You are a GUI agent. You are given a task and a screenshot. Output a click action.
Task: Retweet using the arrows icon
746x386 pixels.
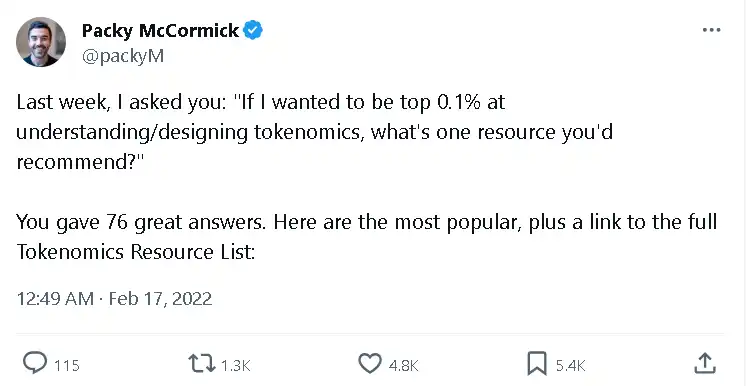tap(202, 365)
